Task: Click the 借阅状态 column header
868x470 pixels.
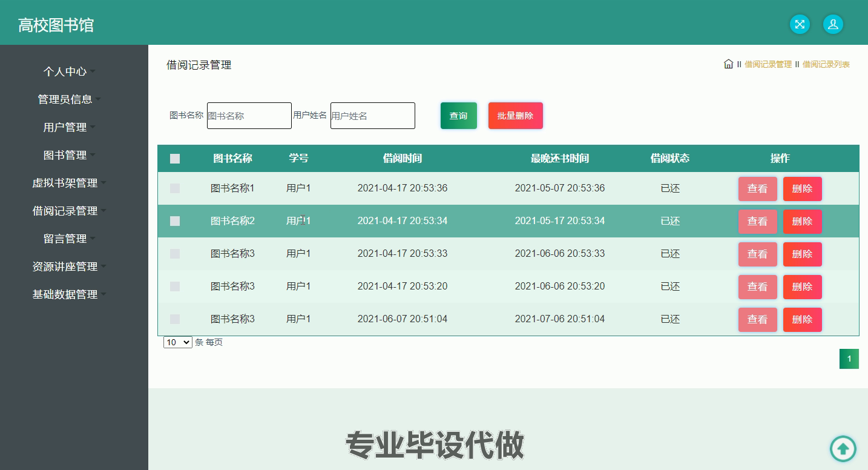Action: click(x=670, y=159)
